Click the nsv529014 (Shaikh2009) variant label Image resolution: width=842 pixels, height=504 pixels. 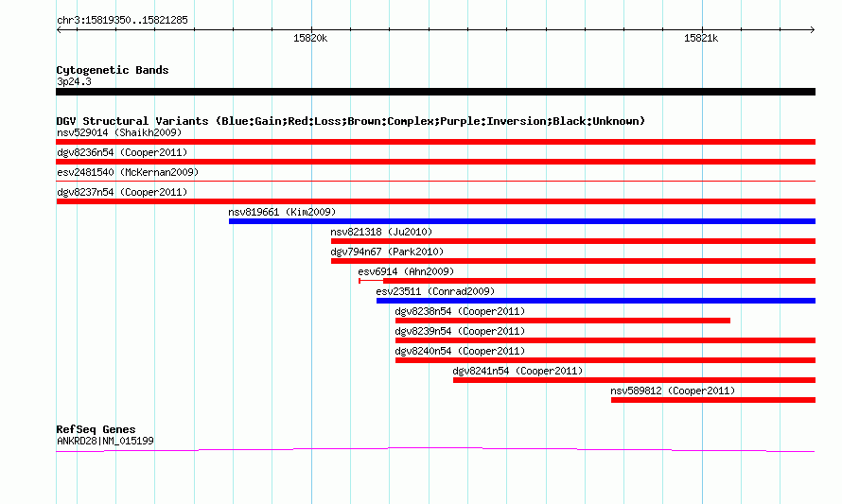(119, 132)
